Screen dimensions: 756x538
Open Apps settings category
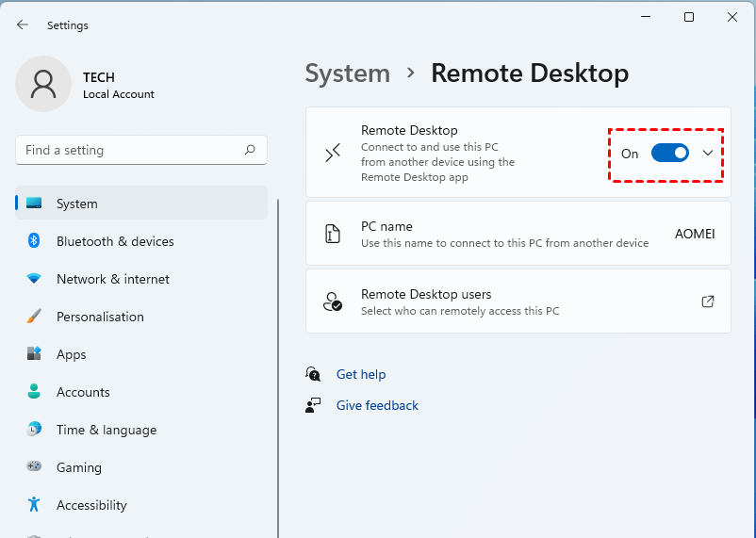coord(141,354)
